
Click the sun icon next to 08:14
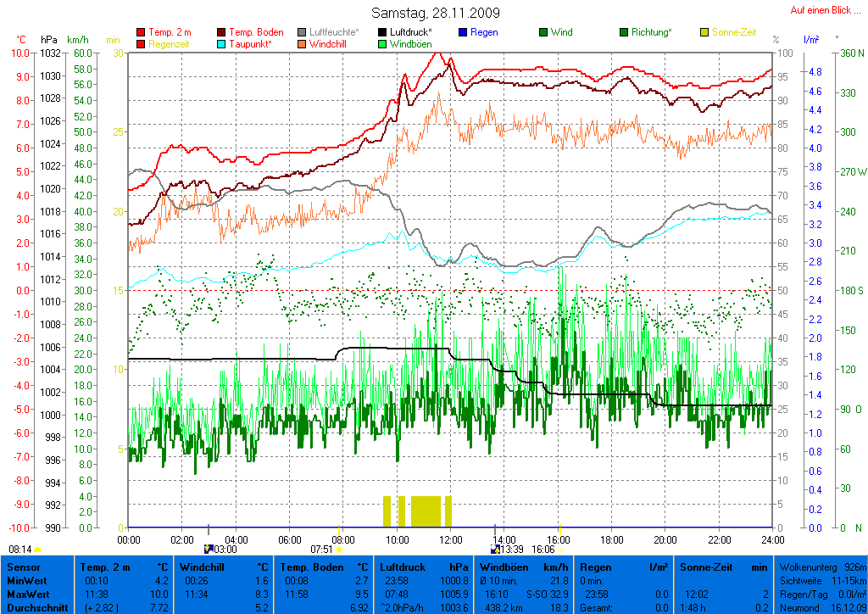(x=37, y=550)
